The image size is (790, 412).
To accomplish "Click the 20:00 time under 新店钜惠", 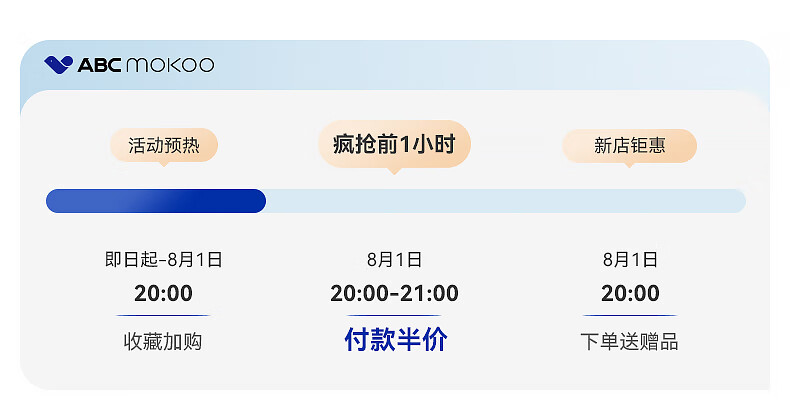I will click(x=630, y=293).
